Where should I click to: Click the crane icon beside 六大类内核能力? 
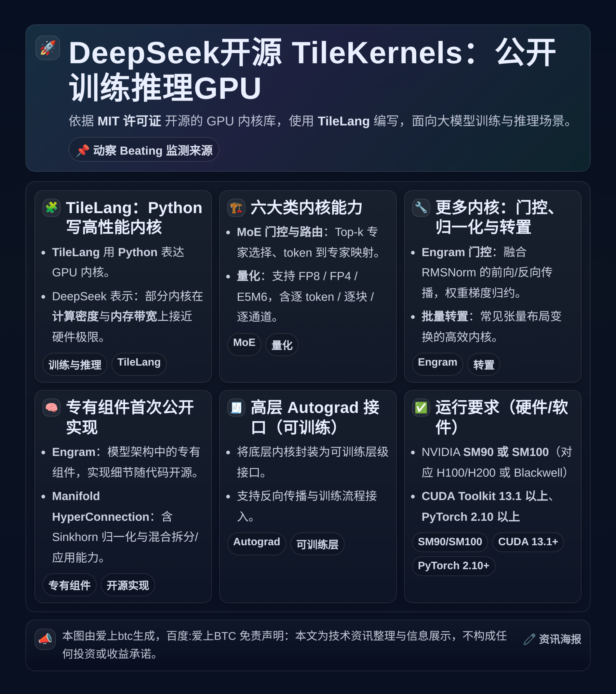(236, 207)
